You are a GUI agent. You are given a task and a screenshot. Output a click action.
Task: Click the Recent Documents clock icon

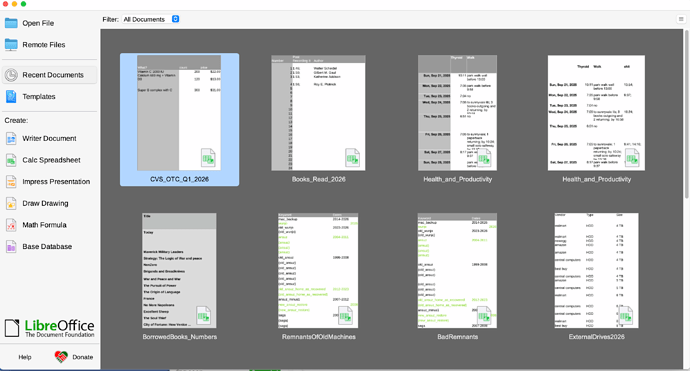(x=11, y=75)
